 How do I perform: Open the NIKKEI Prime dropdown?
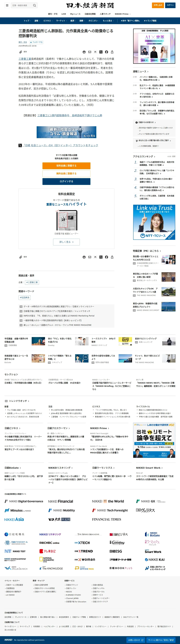(x=123, y=14)
